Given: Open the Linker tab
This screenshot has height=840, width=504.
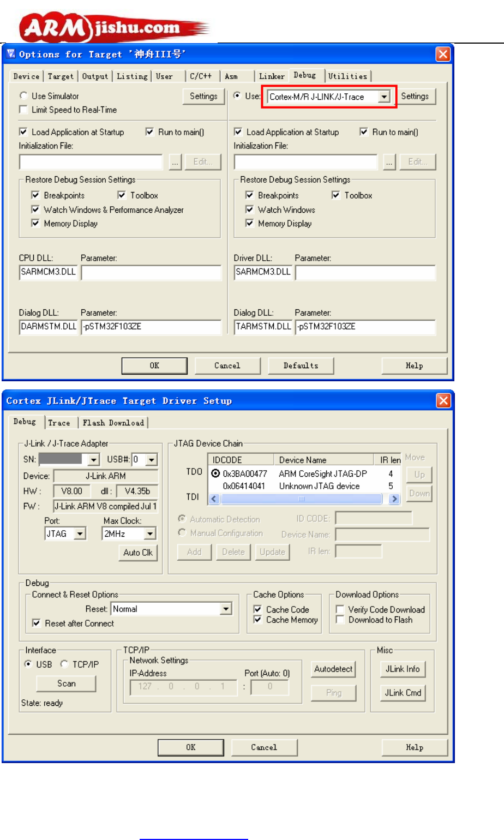Looking at the screenshot, I should pos(272,76).
